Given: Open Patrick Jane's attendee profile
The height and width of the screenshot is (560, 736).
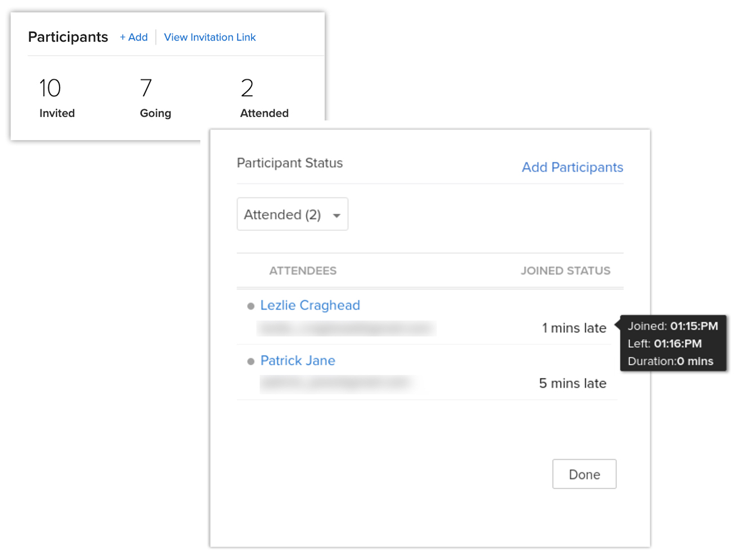Looking at the screenshot, I should (x=298, y=361).
